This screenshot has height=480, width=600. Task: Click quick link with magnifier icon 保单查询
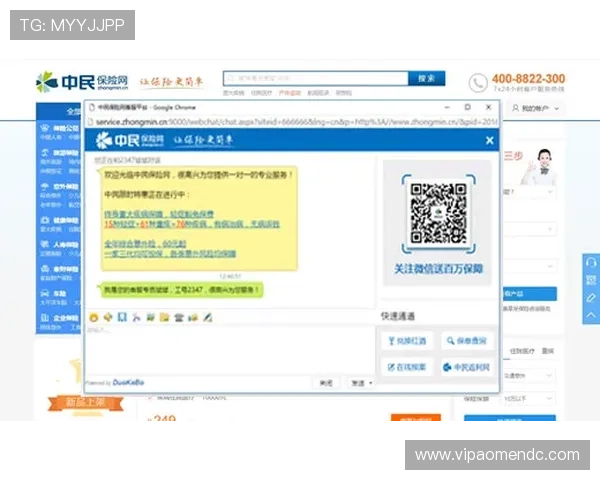pos(467,340)
